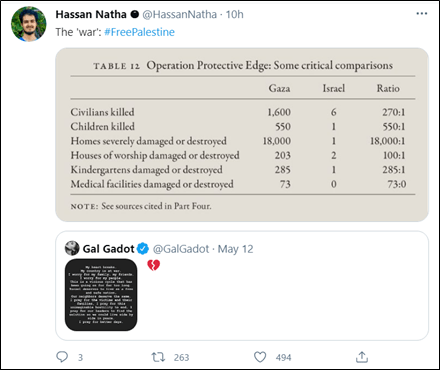The image size is (440, 370).
Task: Open the three-dot more options menu
Action: tap(422, 14)
